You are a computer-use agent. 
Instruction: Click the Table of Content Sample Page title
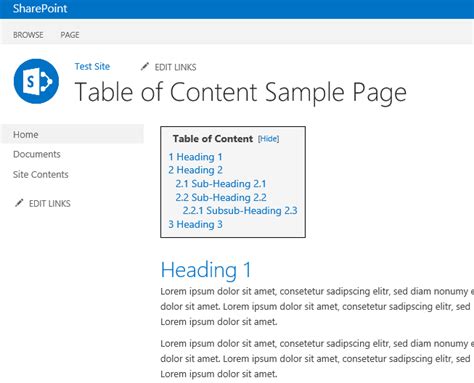(x=240, y=92)
